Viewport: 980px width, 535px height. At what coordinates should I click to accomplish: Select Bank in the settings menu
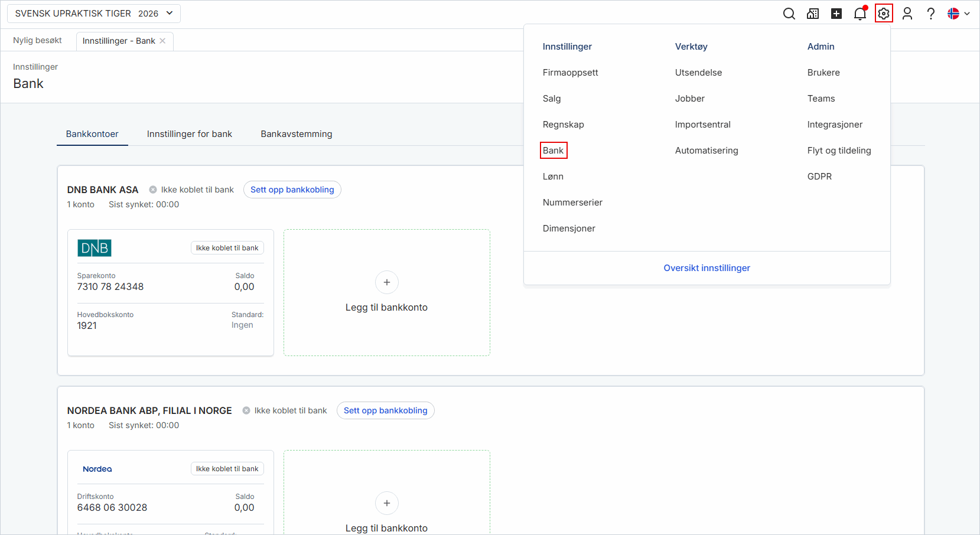554,151
